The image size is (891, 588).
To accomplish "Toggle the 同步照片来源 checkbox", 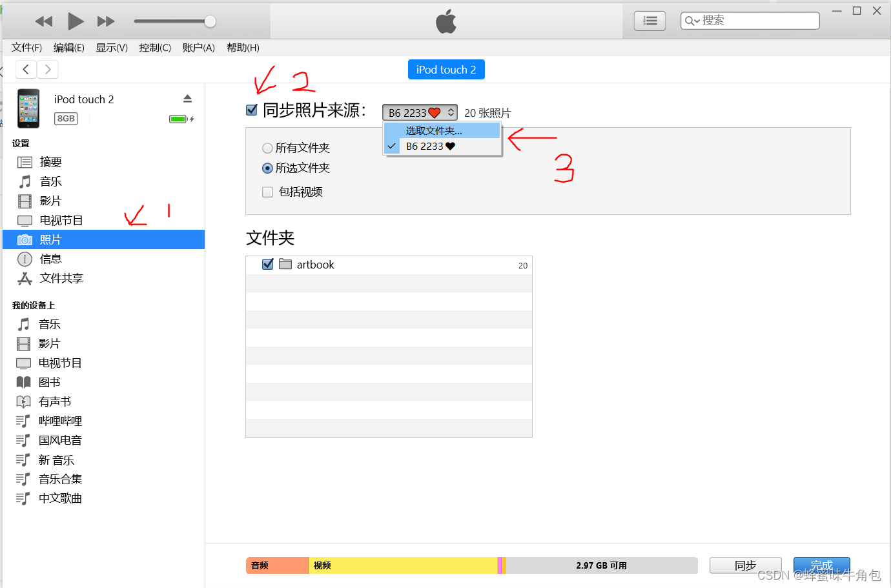I will [252, 110].
